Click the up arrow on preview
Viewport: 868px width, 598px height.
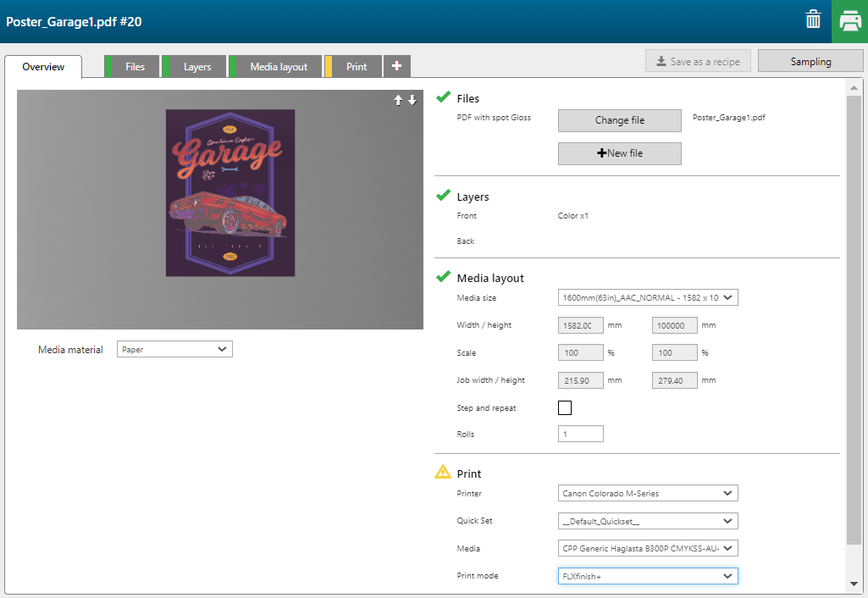click(x=398, y=100)
